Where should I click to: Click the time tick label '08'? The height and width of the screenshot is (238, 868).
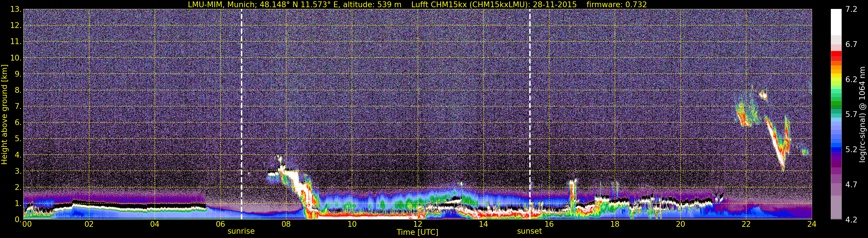coord(286,224)
